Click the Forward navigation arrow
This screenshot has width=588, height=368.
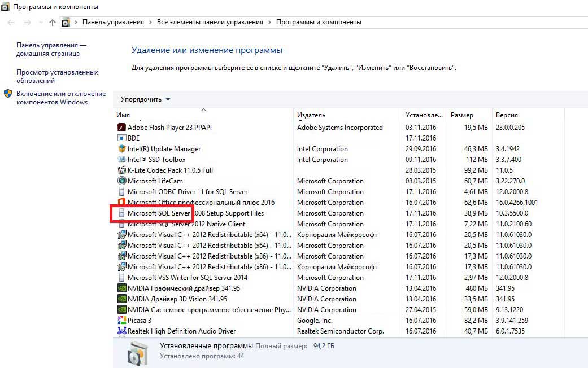[x=27, y=23]
